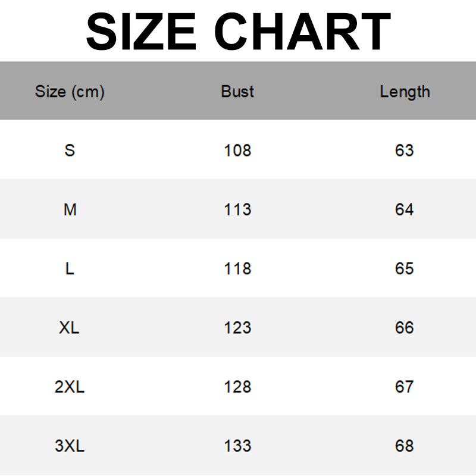
Task: Select bust value 113 for size M
Action: coord(237,209)
